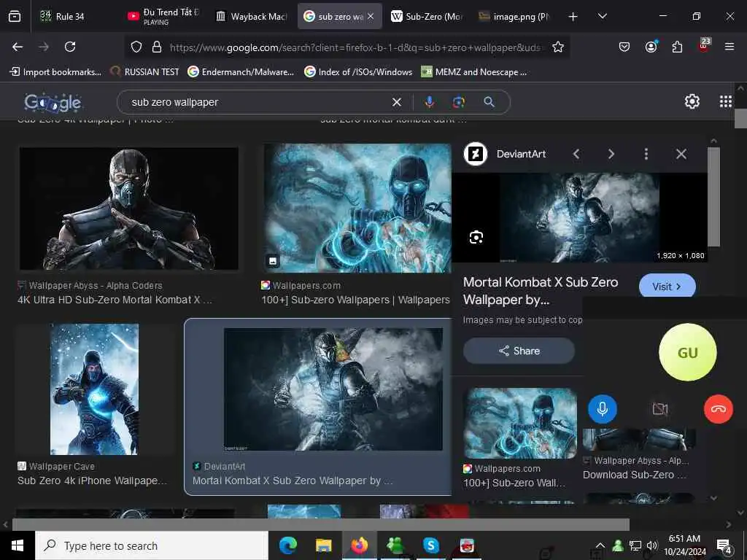Click the Share button

(x=519, y=351)
